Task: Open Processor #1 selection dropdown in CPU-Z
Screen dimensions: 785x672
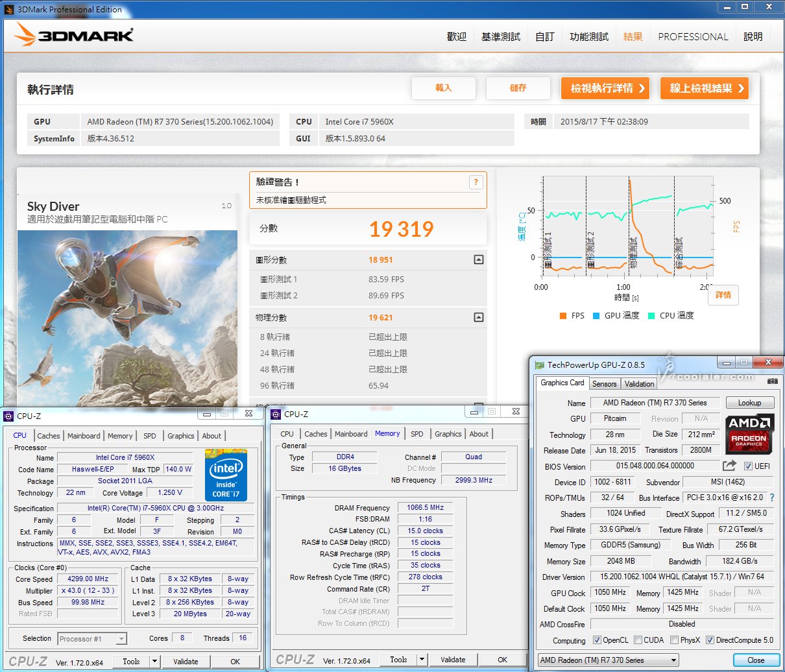Action: click(92, 639)
